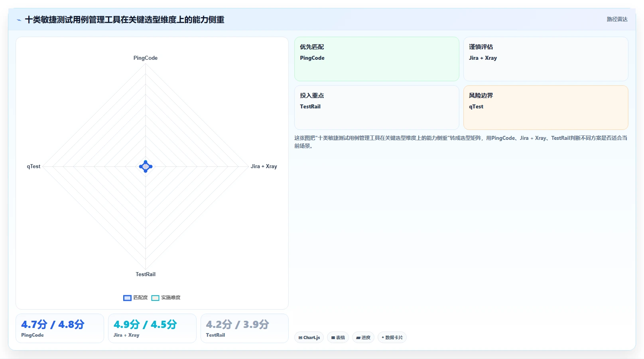Click the Chart.js tag chip
Image resolution: width=644 pixels, height=359 pixels.
tap(309, 337)
